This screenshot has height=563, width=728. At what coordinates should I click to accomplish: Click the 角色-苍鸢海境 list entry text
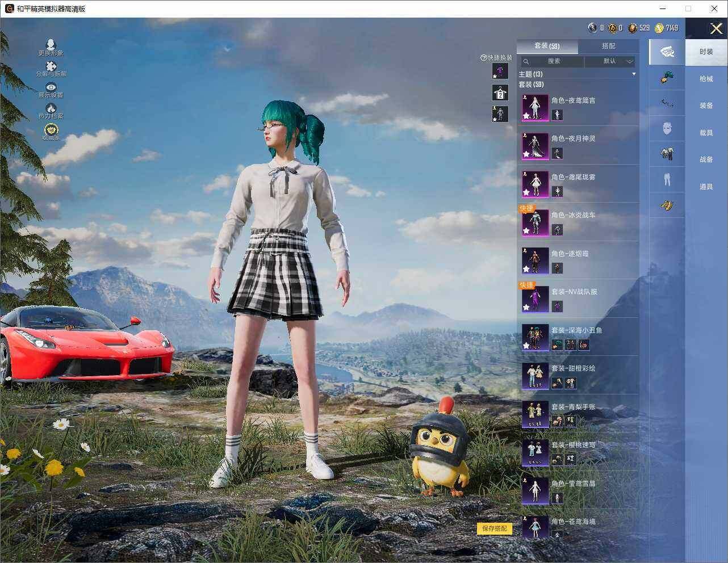click(x=574, y=522)
